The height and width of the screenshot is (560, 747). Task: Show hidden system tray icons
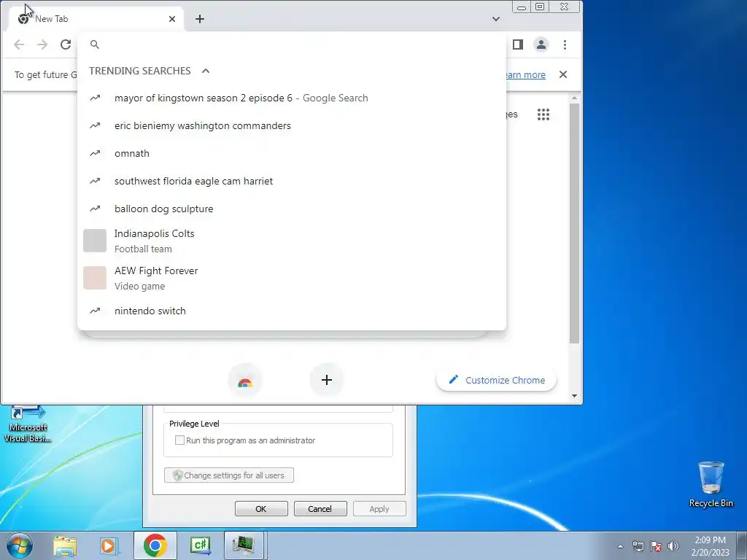point(620,546)
